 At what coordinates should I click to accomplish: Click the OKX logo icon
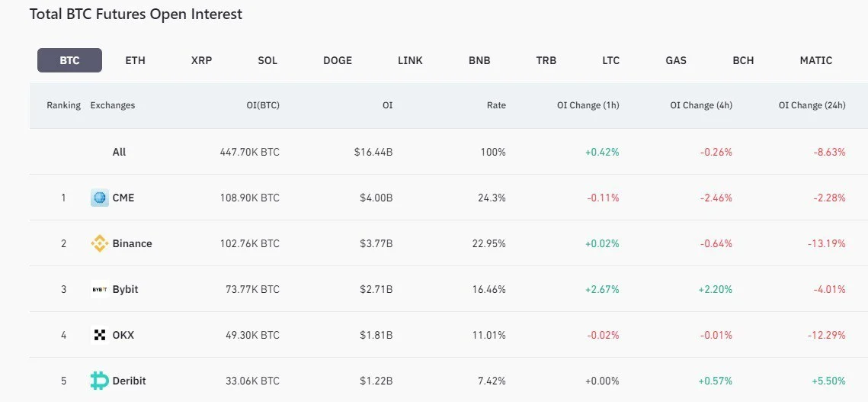pos(100,335)
